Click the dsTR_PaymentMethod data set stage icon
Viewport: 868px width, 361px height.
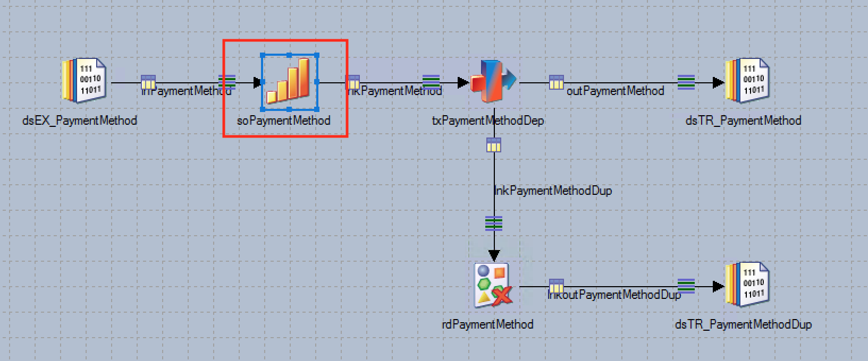pyautogui.click(x=747, y=81)
